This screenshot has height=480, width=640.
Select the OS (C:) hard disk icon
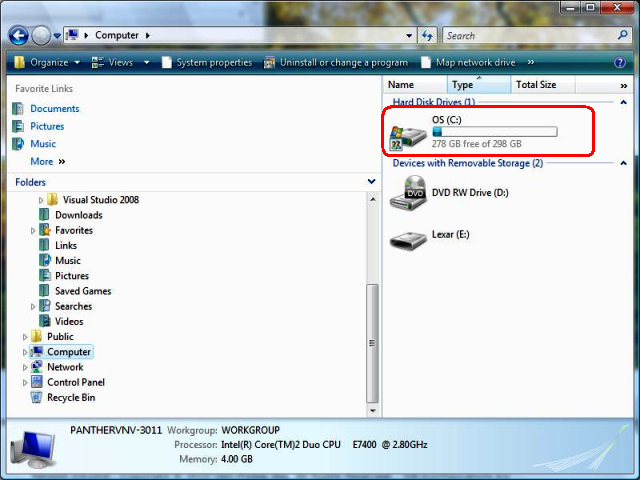pyautogui.click(x=408, y=134)
